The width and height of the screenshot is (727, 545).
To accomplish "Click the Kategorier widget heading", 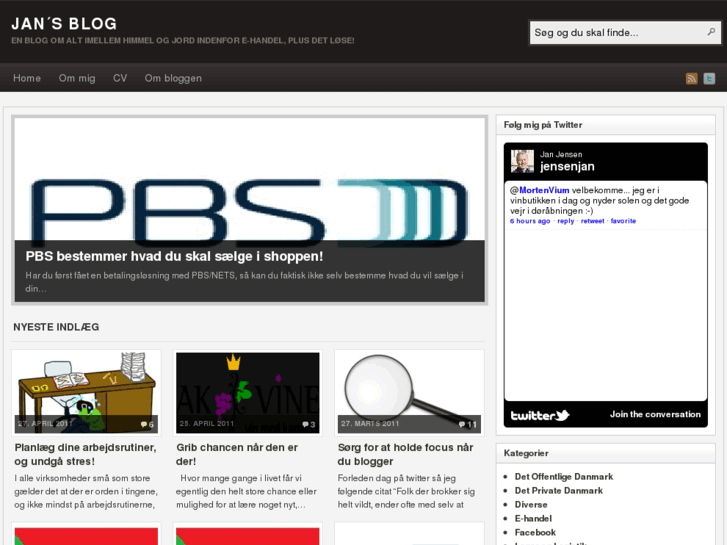I will pyautogui.click(x=526, y=453).
